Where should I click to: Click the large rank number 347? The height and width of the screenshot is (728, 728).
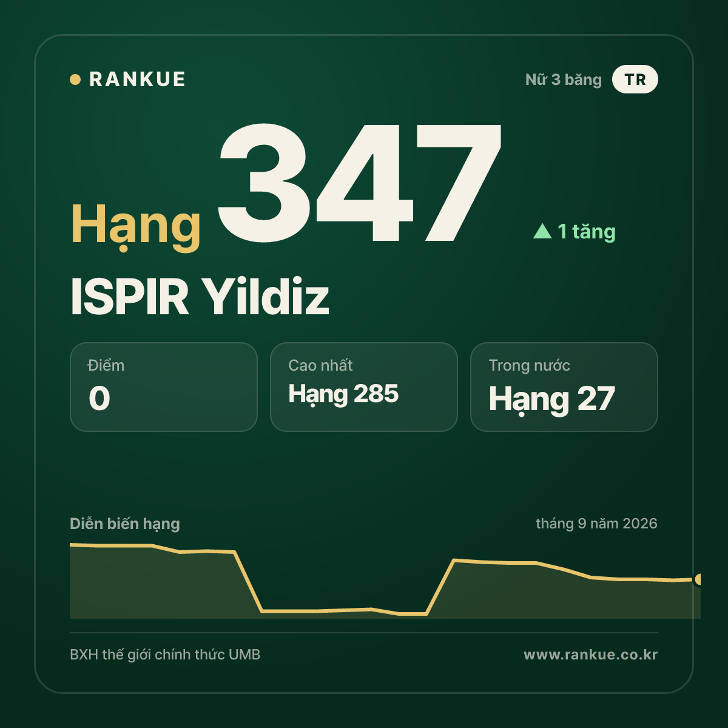360,182
